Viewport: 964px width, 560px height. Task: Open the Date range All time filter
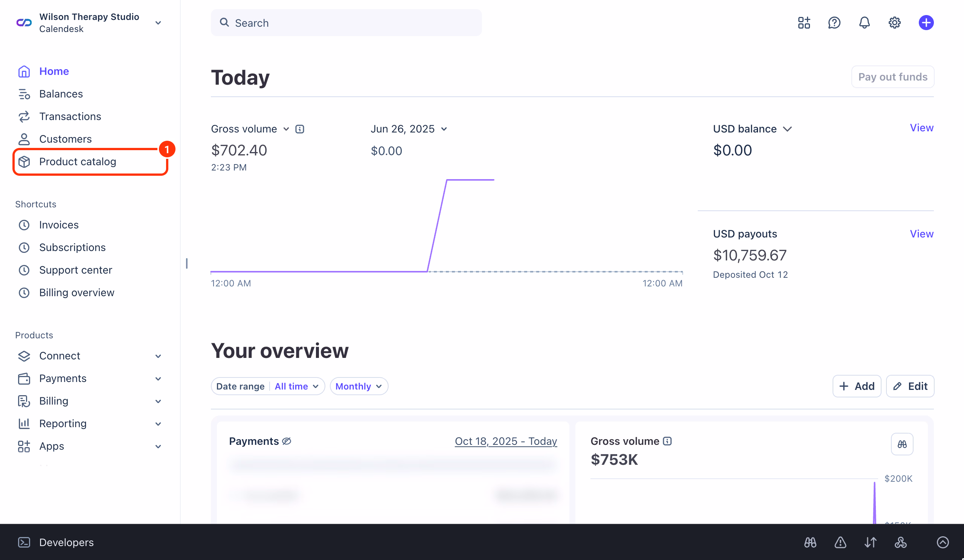268,386
